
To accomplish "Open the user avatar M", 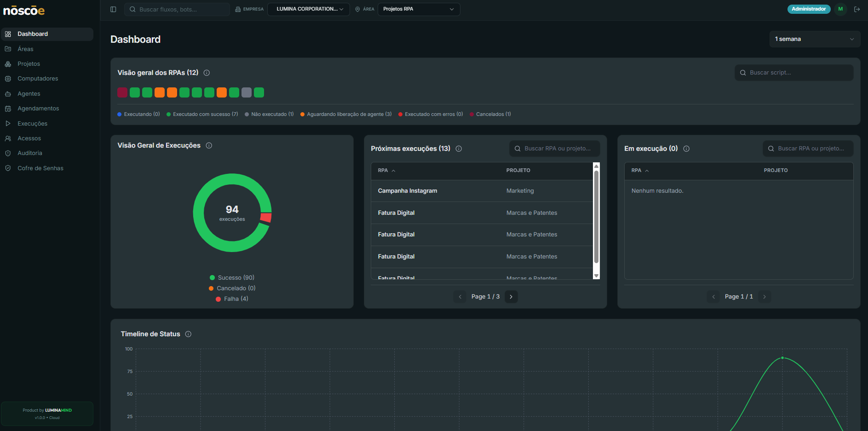I will coord(840,9).
